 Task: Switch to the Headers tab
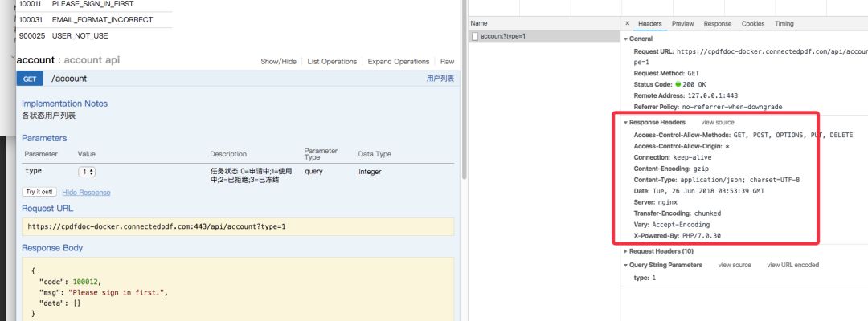click(x=650, y=24)
